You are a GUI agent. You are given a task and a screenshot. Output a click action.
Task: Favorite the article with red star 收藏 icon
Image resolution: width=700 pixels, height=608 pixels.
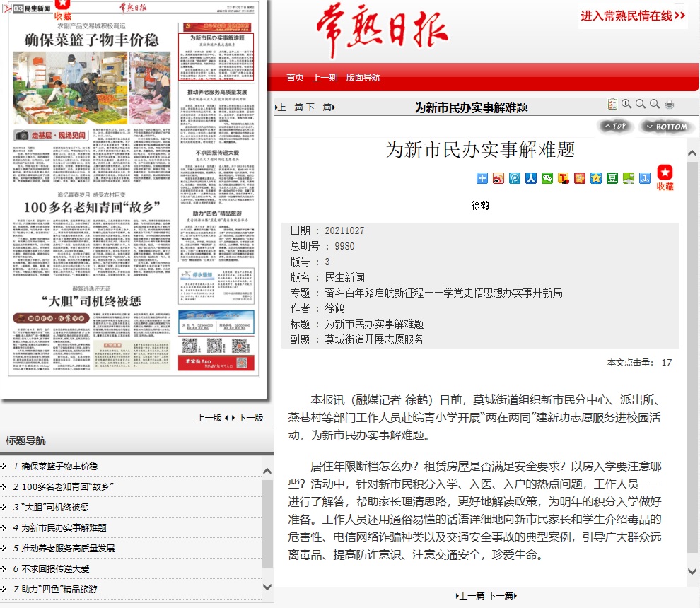(x=665, y=177)
